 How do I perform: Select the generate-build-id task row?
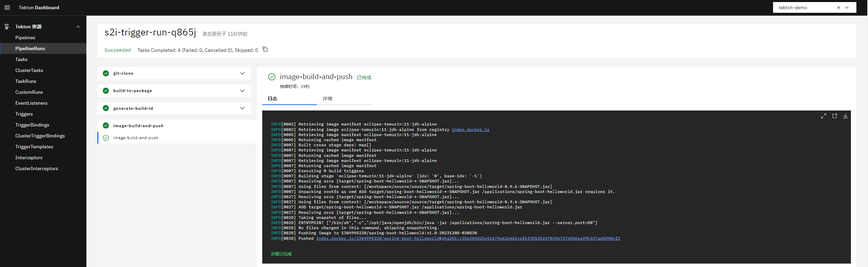(174, 108)
